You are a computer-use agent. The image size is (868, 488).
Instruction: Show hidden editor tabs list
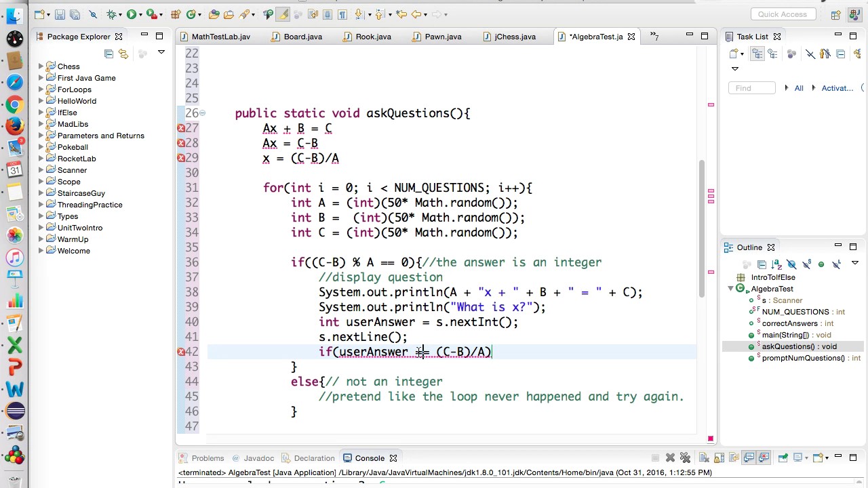[655, 37]
